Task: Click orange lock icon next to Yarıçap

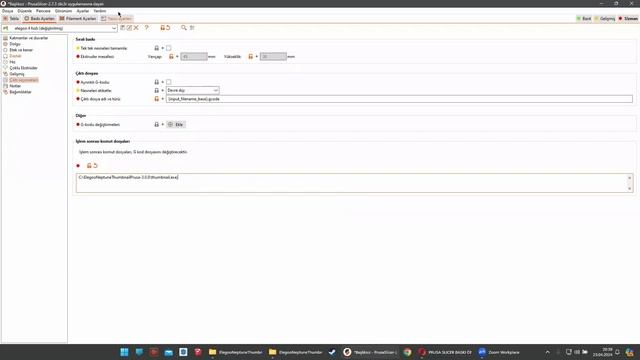Action: (171, 57)
